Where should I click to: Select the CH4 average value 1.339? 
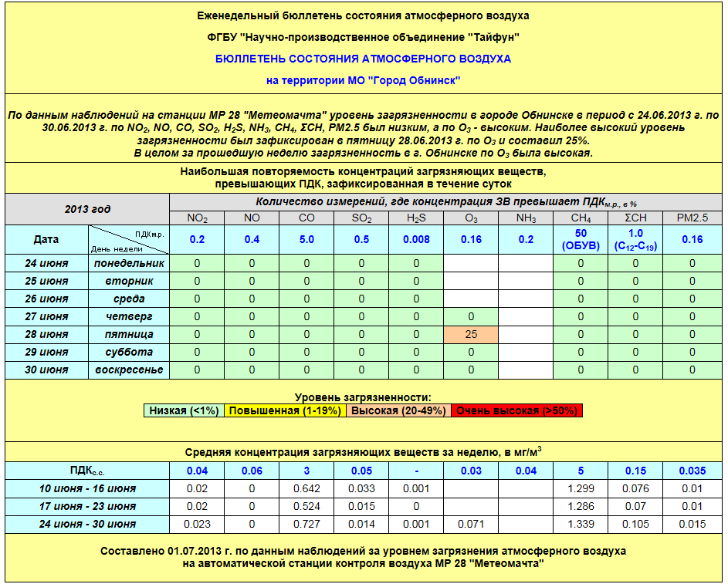581,525
